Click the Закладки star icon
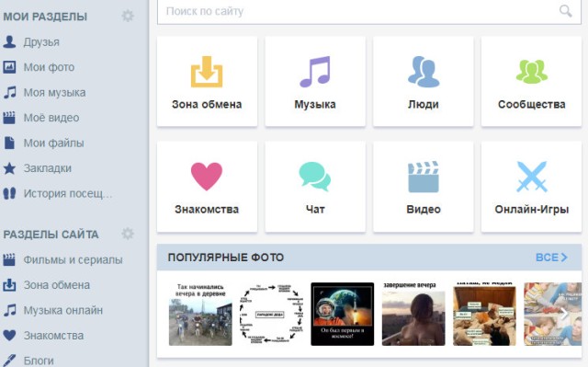 coord(9,168)
